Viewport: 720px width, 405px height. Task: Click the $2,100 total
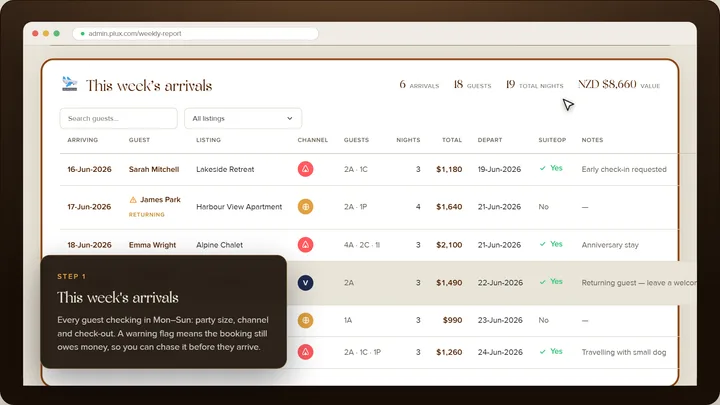point(449,245)
